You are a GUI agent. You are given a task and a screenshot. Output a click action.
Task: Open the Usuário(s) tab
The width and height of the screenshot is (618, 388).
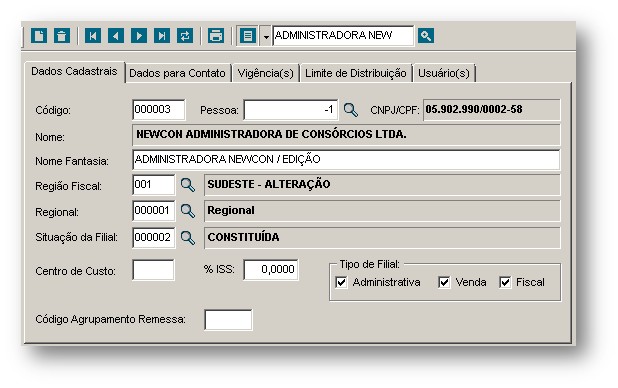444,73
